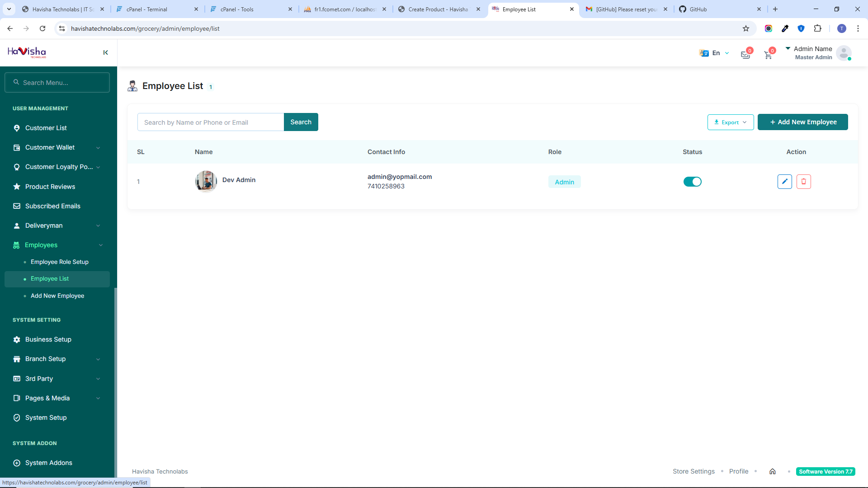Bookmark this page with star icon
Viewport: 868px width, 488px height.
coord(746,28)
